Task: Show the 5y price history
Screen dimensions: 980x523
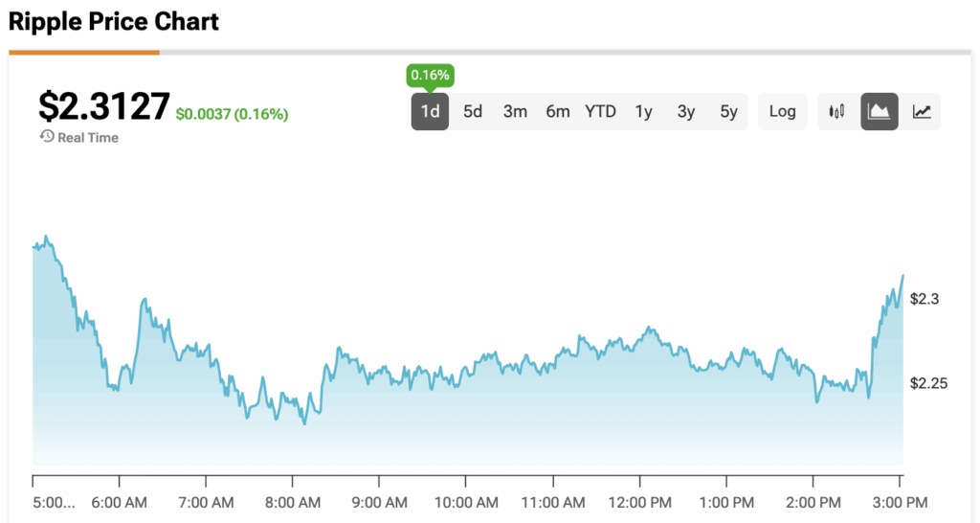Action: 729,111
